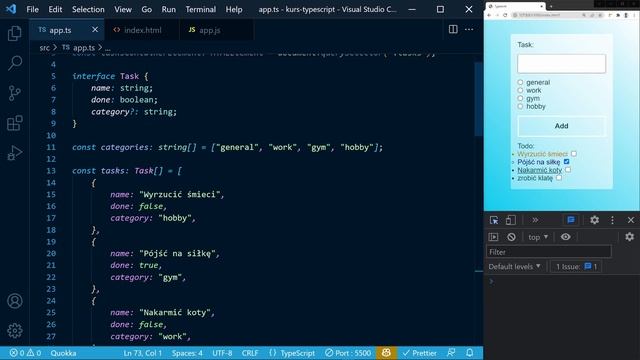The image size is (640, 360).
Task: Open the Terminal menu
Action: [200, 9]
